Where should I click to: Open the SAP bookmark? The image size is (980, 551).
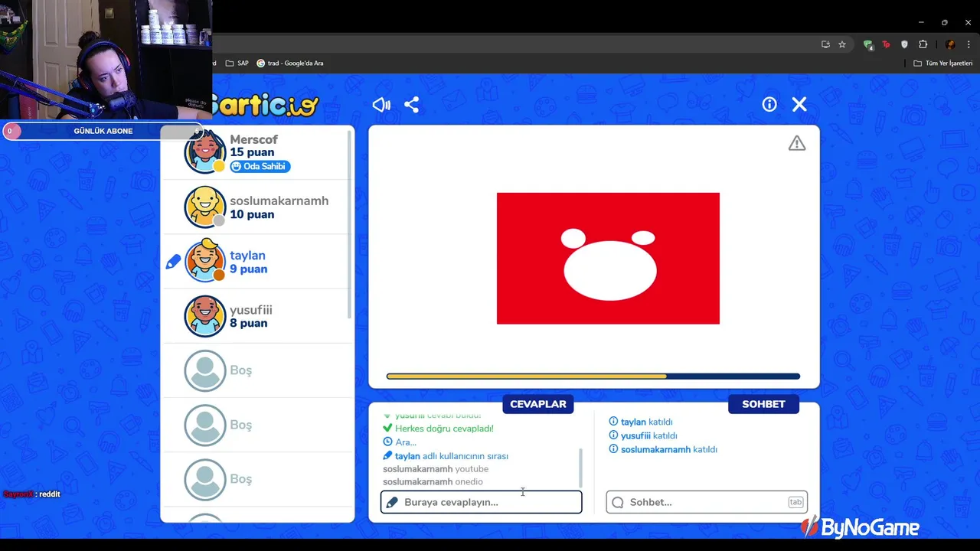pyautogui.click(x=238, y=63)
